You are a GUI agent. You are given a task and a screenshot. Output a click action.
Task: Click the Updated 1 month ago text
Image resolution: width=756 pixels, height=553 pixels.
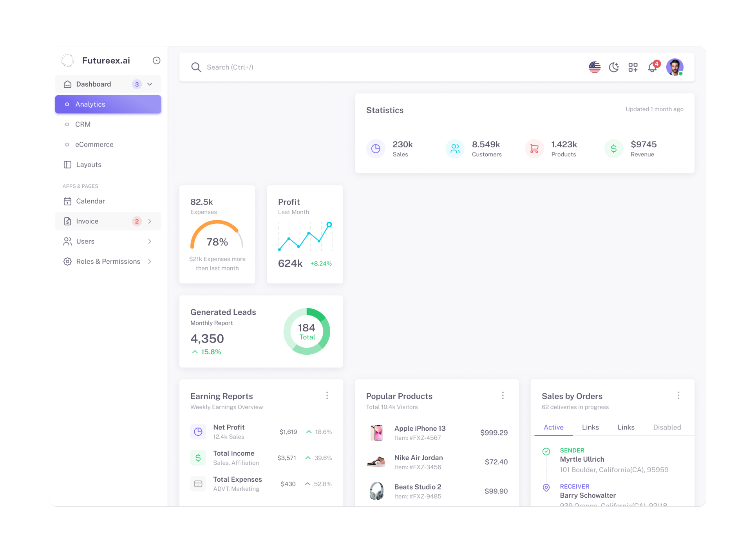[x=655, y=109]
